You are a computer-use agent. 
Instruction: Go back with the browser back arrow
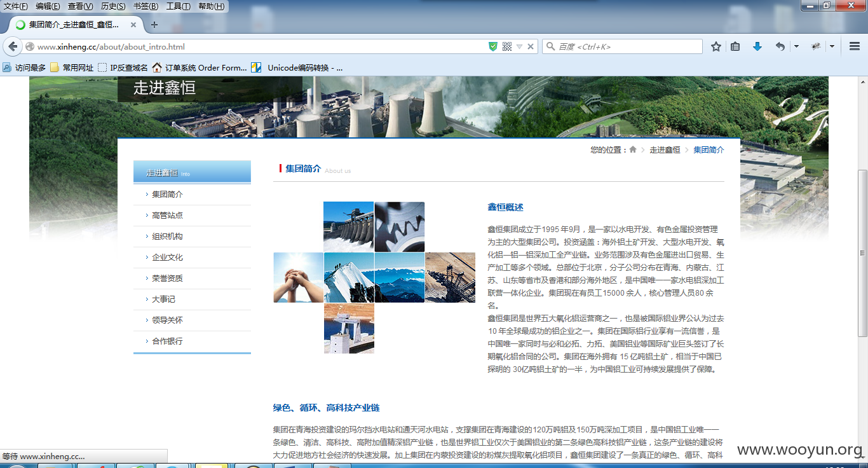coord(13,46)
